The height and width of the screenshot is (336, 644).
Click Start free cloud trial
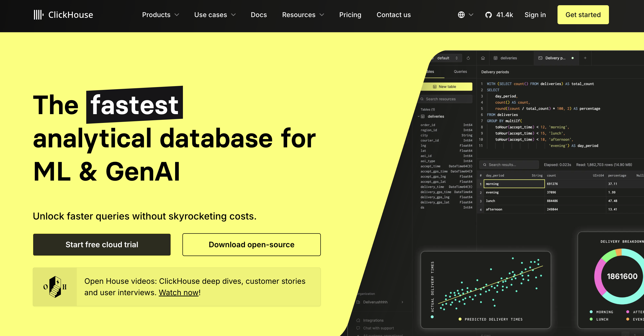pyautogui.click(x=101, y=245)
